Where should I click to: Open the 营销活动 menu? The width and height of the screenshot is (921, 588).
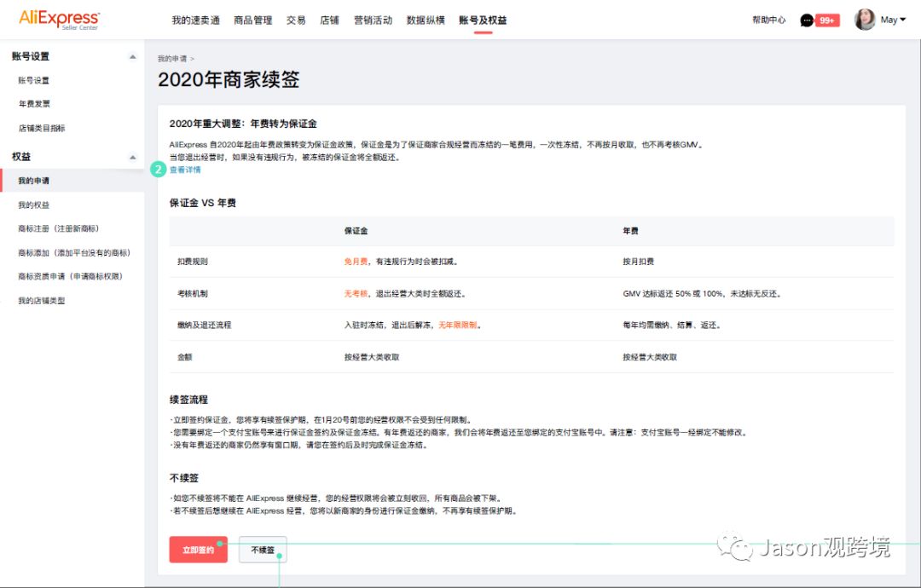(x=373, y=20)
